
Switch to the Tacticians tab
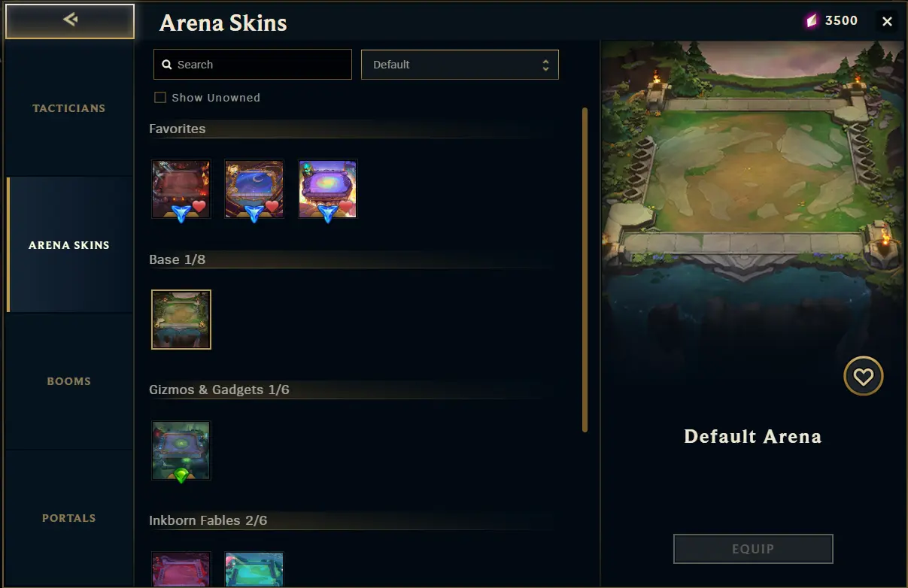[x=69, y=108]
